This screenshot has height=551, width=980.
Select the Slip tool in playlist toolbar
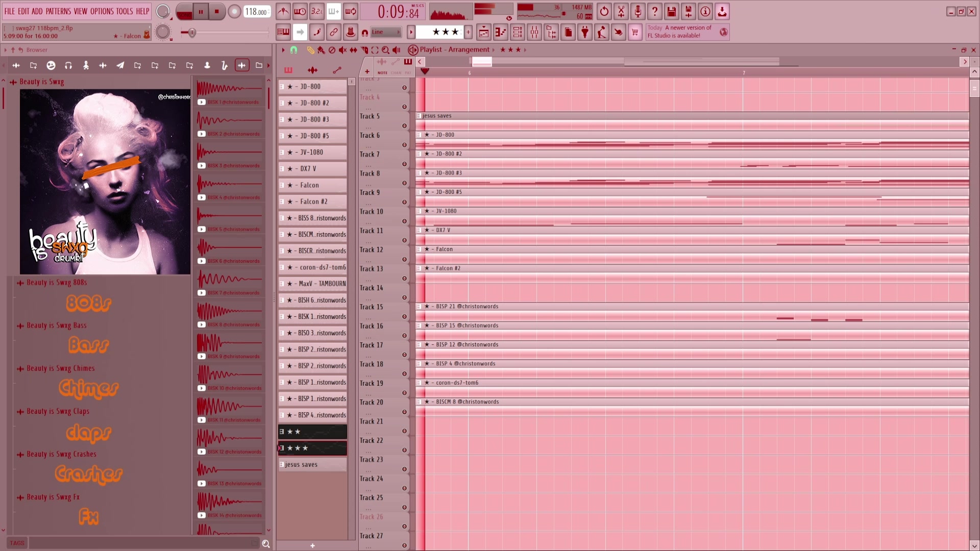[353, 50]
